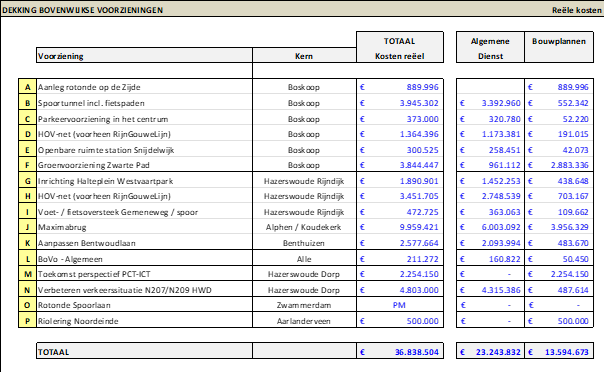604x372 pixels.
Task: Click the 'Alphen / Koudekerk' kern cell
Action: point(304,227)
